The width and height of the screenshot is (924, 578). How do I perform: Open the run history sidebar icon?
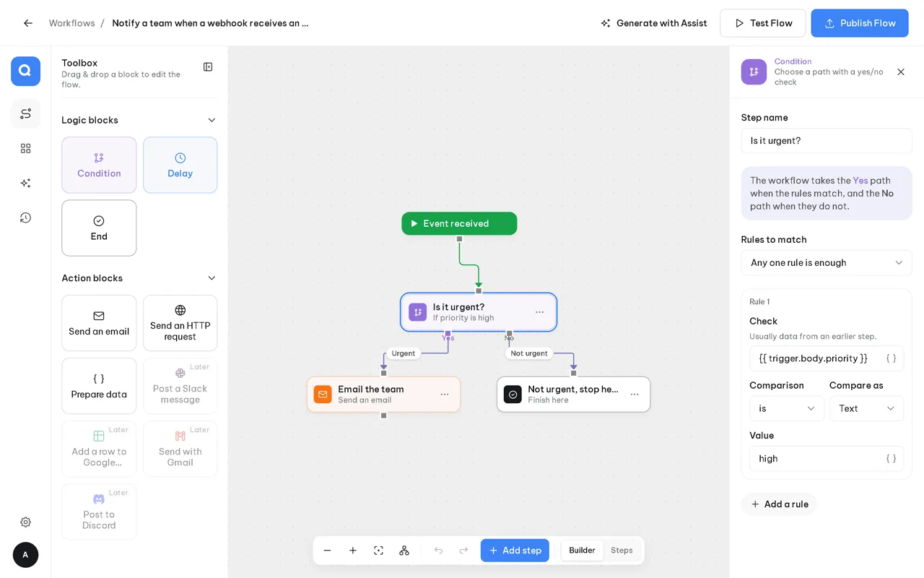click(26, 217)
